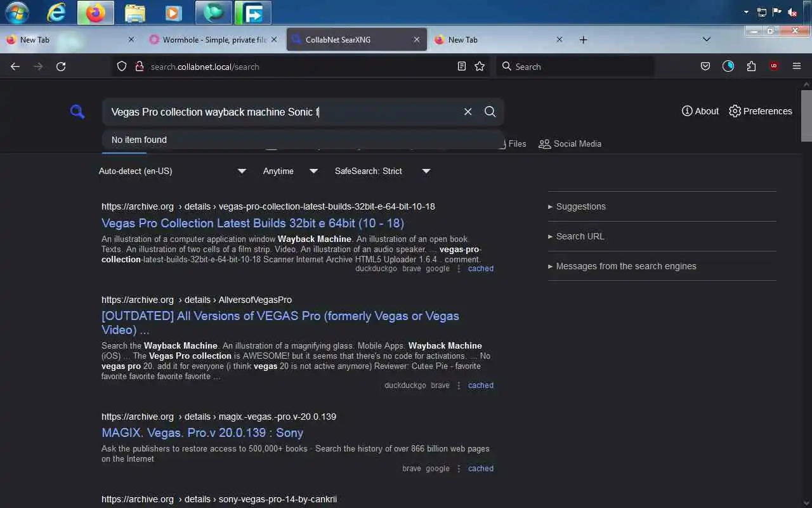Screen dimensions: 812x508
Task: Open a new browser tab with the plus button
Action: pyautogui.click(x=583, y=39)
